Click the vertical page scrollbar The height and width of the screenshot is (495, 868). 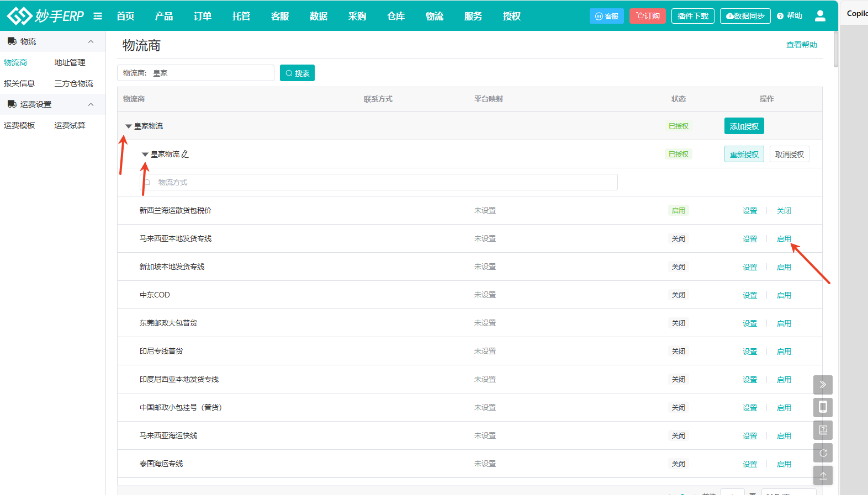point(836,50)
